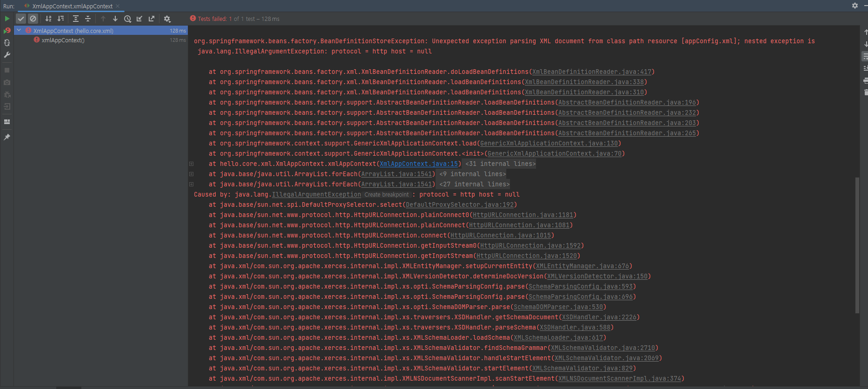
Task: Toggle Sort by Duration button
Action: coord(60,19)
